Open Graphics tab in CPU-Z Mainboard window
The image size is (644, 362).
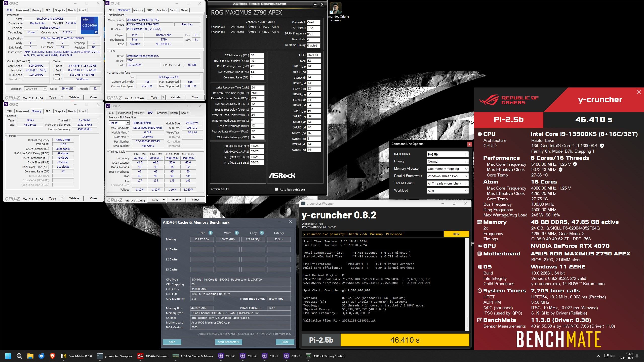[162, 10]
